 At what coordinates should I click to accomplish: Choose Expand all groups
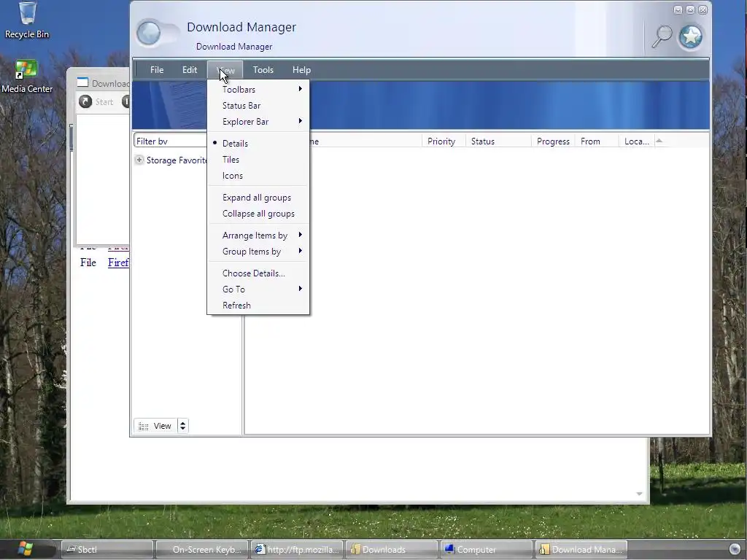(258, 198)
